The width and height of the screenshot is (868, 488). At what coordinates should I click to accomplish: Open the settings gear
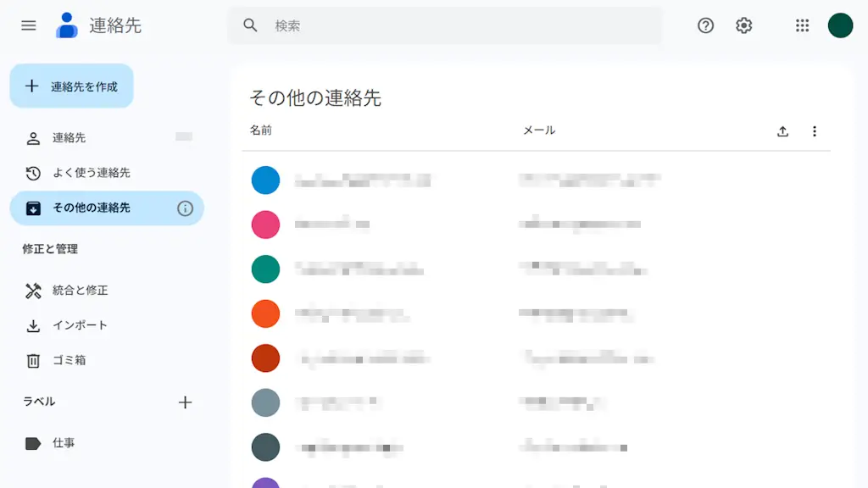743,25
